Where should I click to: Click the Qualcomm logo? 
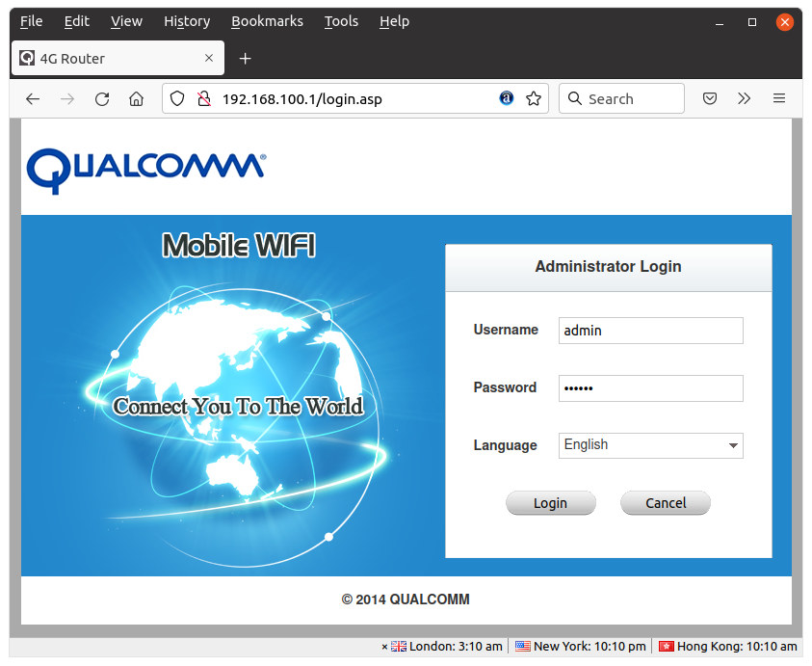pos(146,171)
